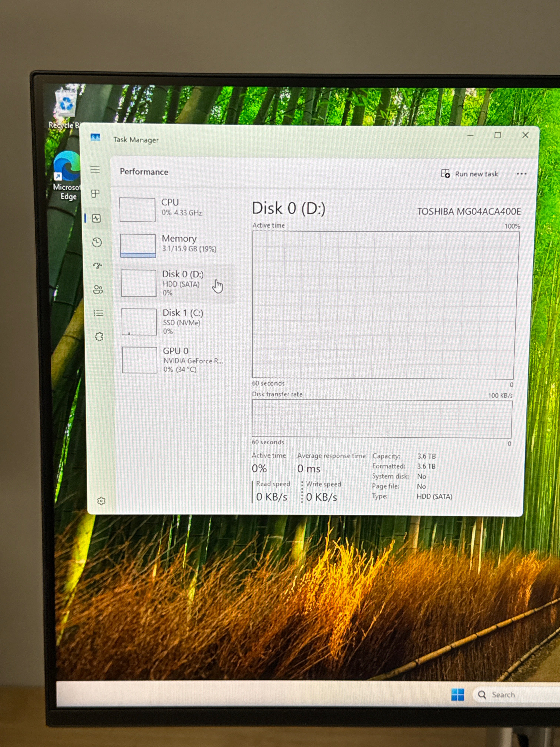Go to the Processes page icon
This screenshot has width=560, height=747.
96,193
